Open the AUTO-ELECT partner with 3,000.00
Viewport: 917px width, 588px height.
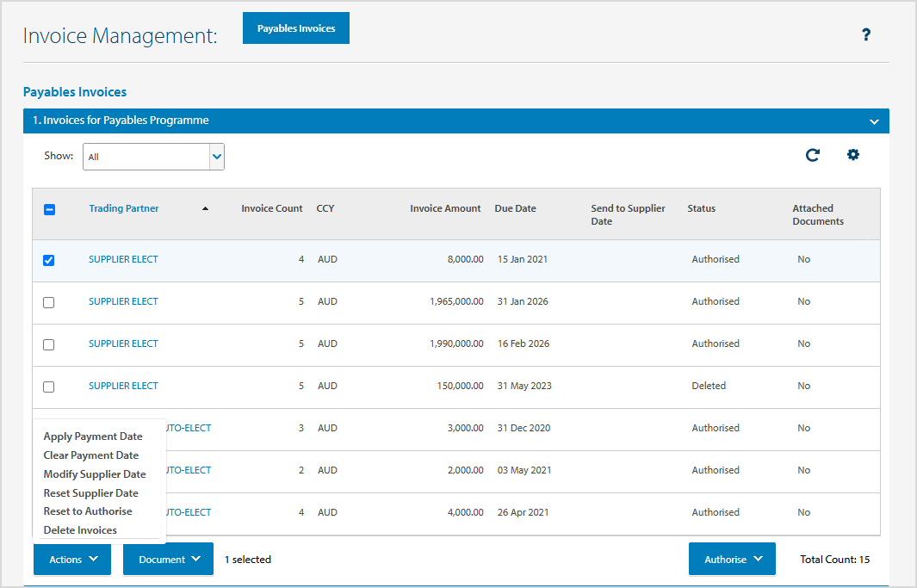pos(189,428)
